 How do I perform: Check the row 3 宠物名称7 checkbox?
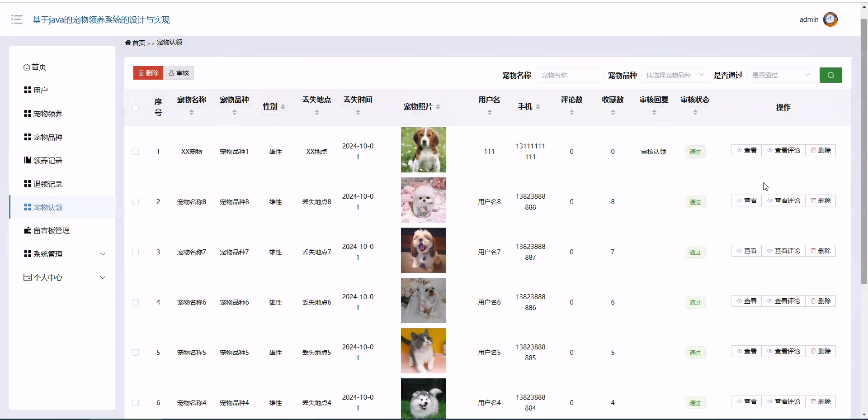point(136,252)
